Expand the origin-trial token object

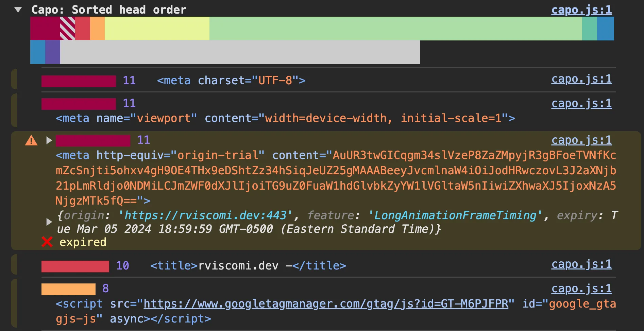(49, 222)
